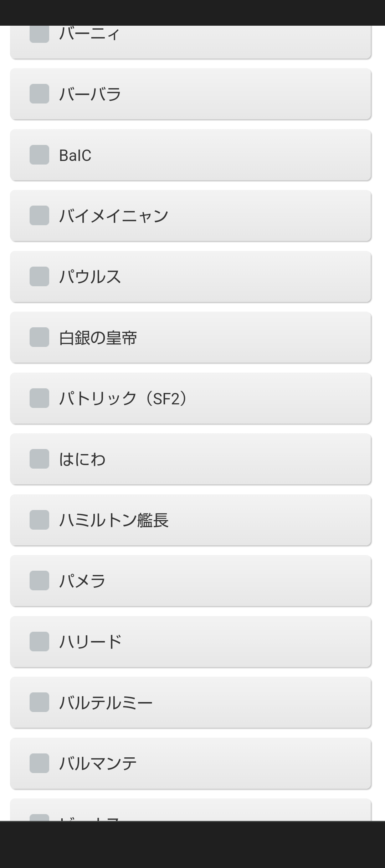The height and width of the screenshot is (868, 385).
Task: Pick the ハミルトン艦長 entry text
Action: pos(114,520)
